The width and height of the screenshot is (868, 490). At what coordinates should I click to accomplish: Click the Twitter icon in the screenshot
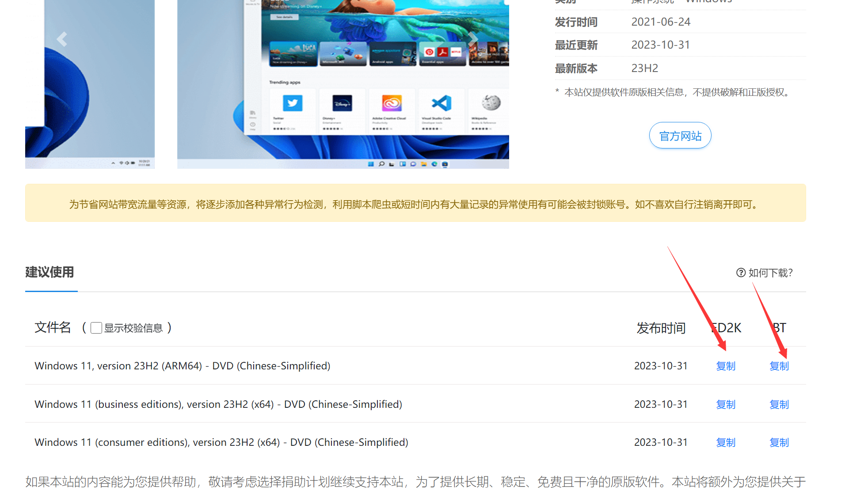(293, 103)
